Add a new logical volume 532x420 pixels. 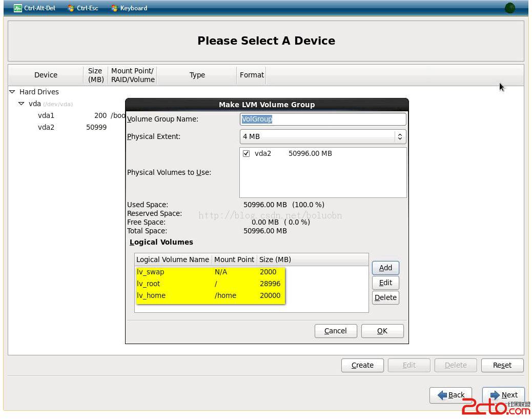pyautogui.click(x=385, y=268)
